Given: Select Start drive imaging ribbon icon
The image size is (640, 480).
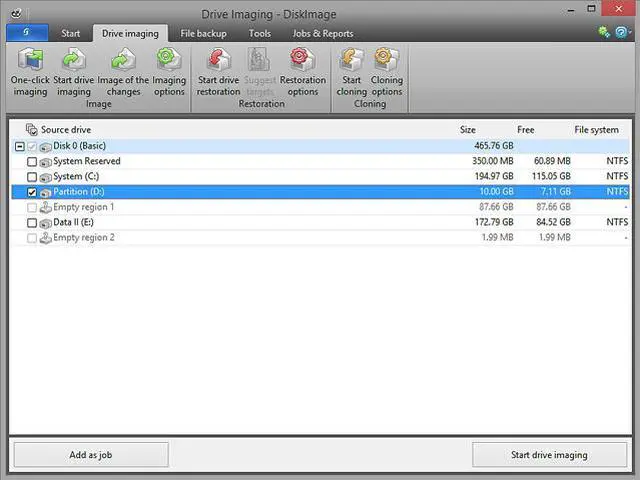Looking at the screenshot, I should click(73, 61).
